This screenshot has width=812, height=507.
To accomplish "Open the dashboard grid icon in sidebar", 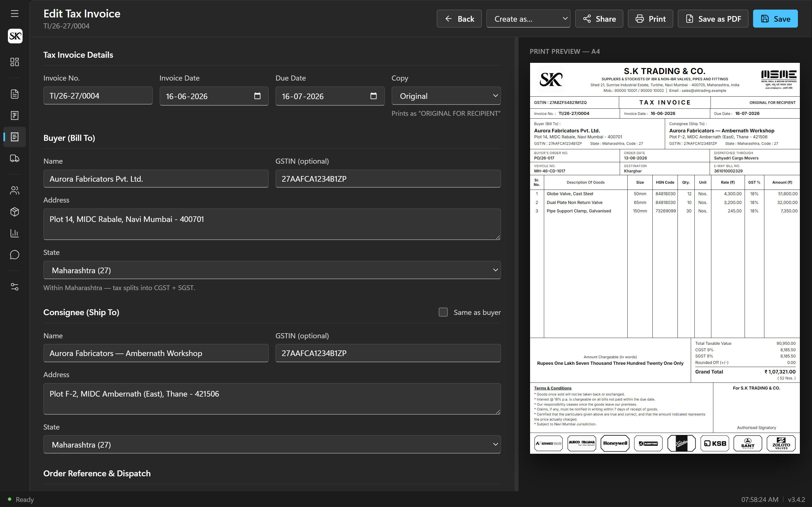I will 14,62.
